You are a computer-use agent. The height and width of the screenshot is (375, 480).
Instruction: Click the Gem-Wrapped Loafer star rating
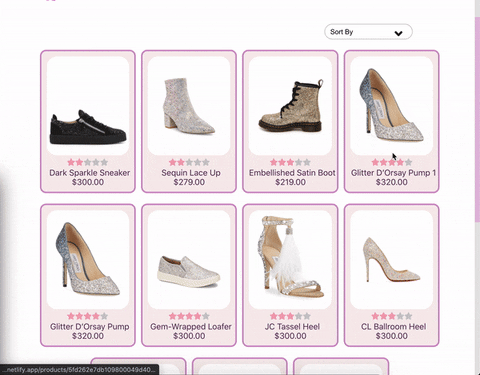[x=189, y=316]
